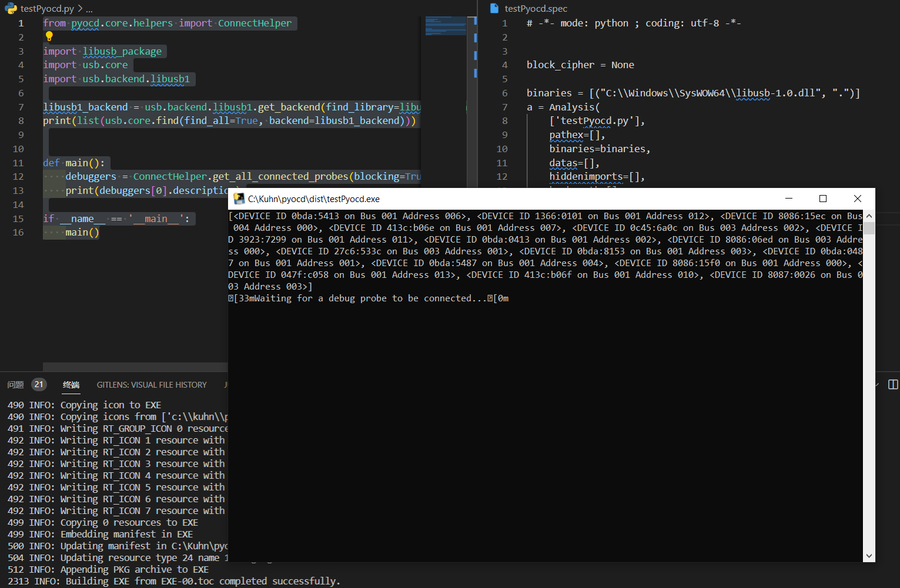The height and width of the screenshot is (588, 900).
Task: Close the testPyocd.exe console window
Action: tap(858, 199)
